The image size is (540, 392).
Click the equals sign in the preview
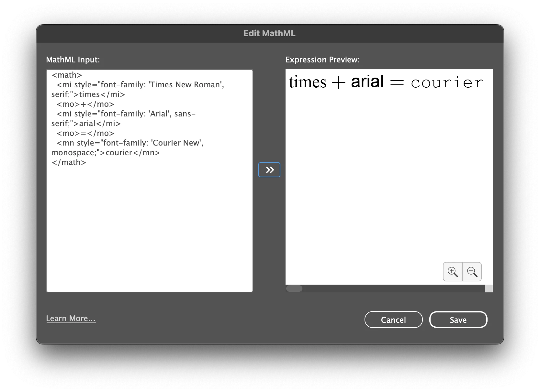coord(397,83)
